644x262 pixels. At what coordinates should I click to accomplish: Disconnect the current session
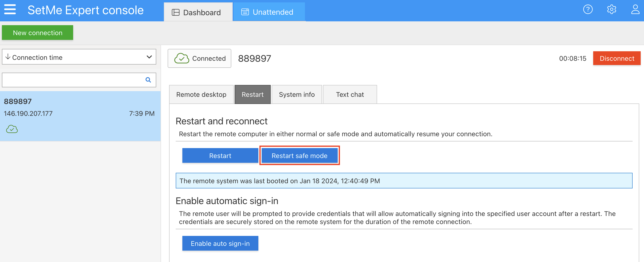pyautogui.click(x=617, y=58)
